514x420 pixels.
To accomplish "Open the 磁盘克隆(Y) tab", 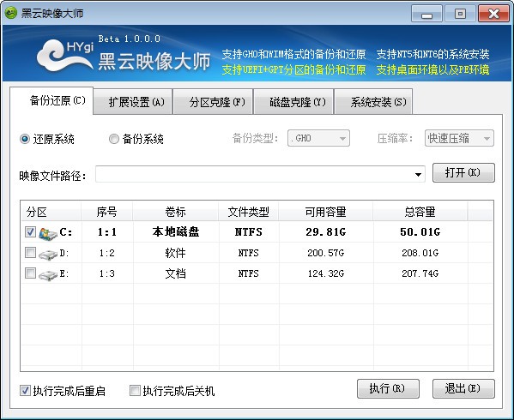I will [293, 102].
